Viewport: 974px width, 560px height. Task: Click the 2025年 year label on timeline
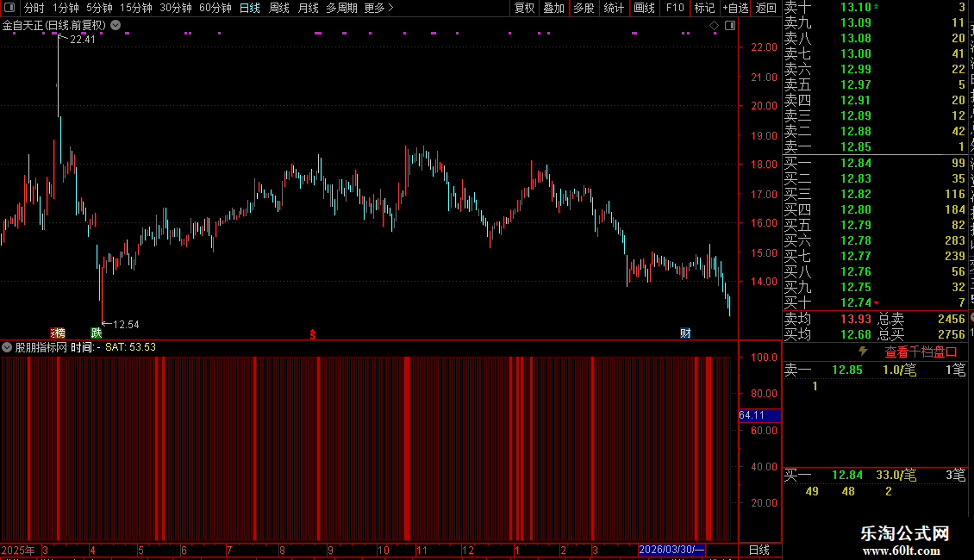click(x=18, y=550)
